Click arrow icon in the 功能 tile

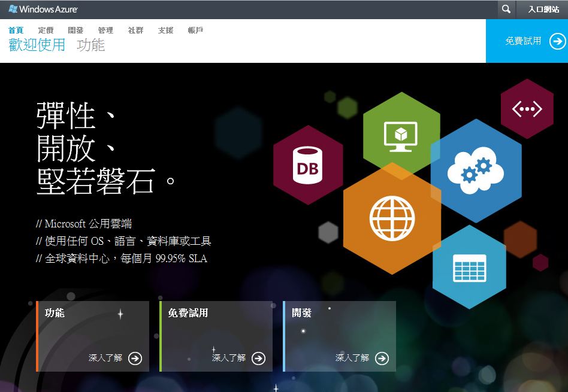tap(135, 358)
